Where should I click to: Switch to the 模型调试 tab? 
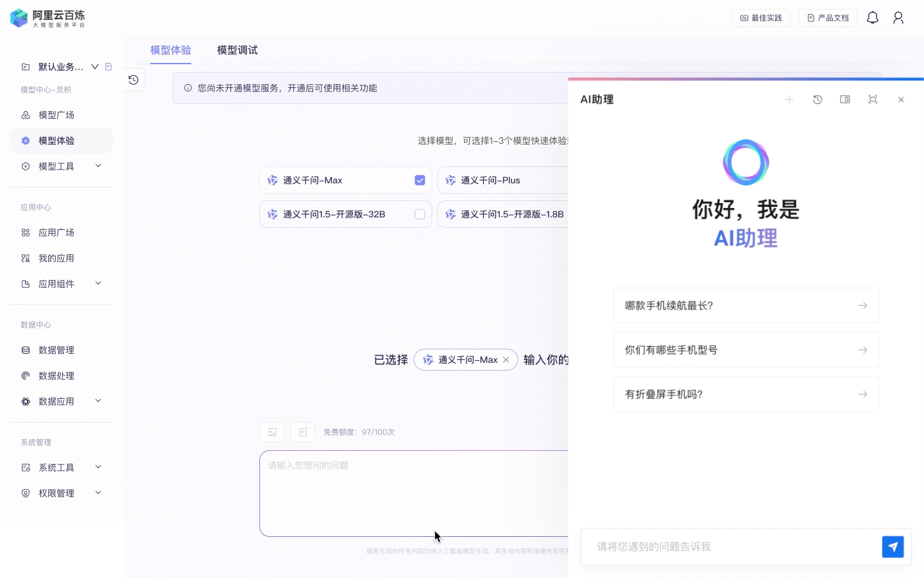(x=237, y=50)
